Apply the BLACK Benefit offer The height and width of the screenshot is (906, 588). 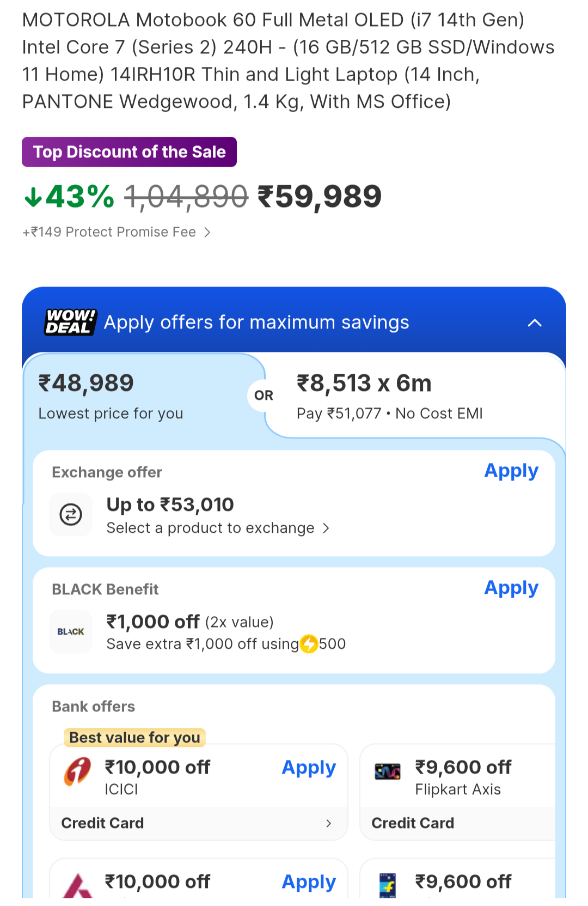click(511, 588)
